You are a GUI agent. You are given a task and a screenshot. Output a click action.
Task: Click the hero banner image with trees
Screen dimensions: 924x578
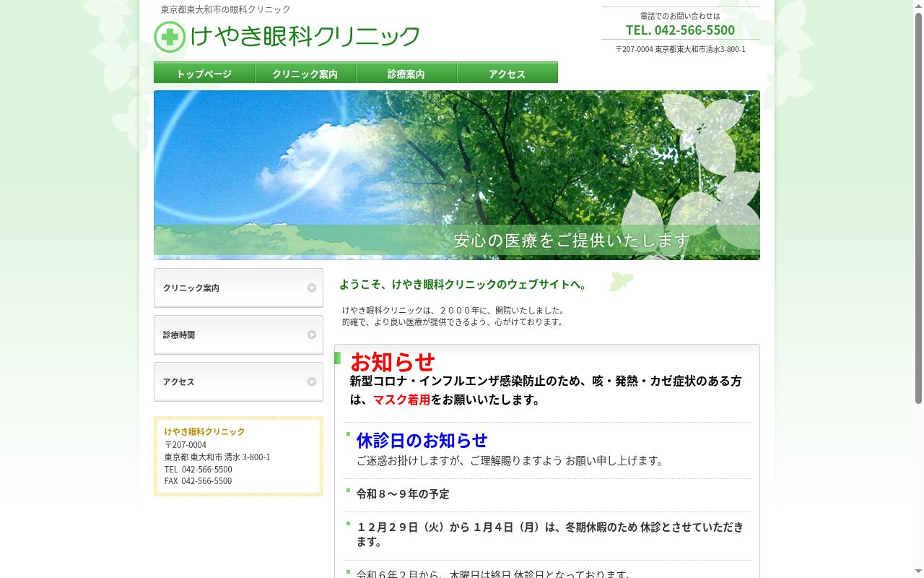457,175
